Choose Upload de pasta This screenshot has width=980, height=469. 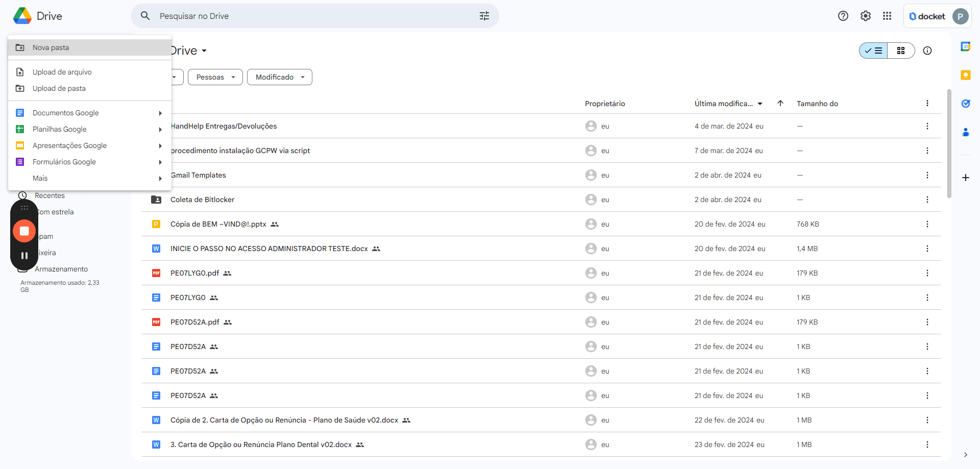click(x=90, y=88)
